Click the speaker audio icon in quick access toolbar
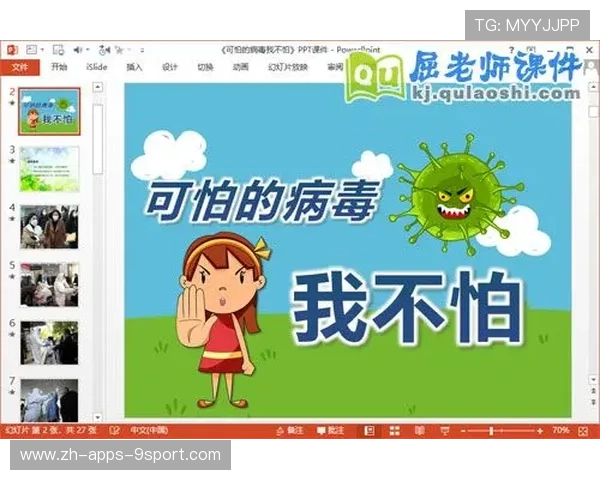 tap(78, 50)
